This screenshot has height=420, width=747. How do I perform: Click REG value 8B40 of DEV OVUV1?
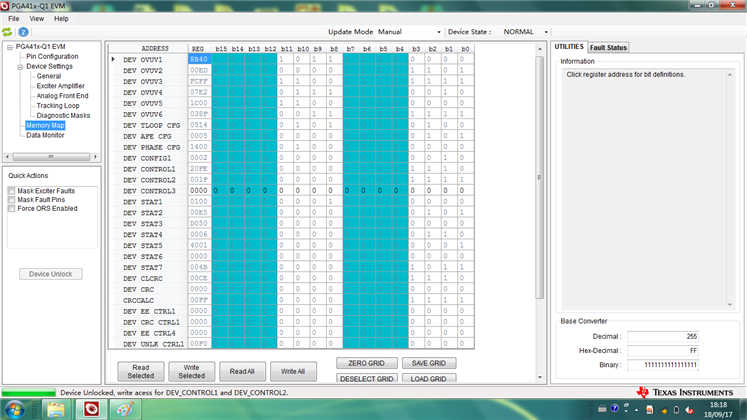coord(199,59)
